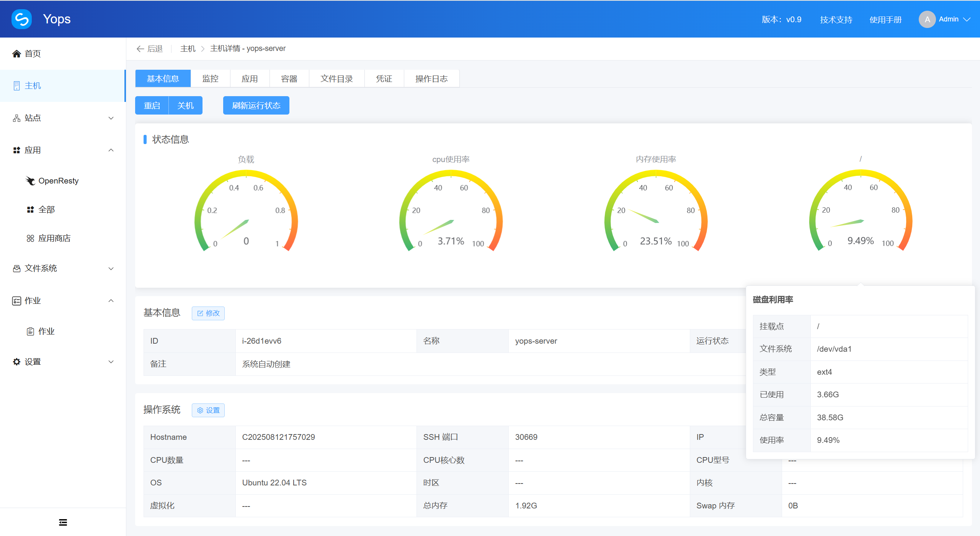Open 全部 under 应用 in sidebar
The width and height of the screenshot is (980, 536).
coord(63,210)
